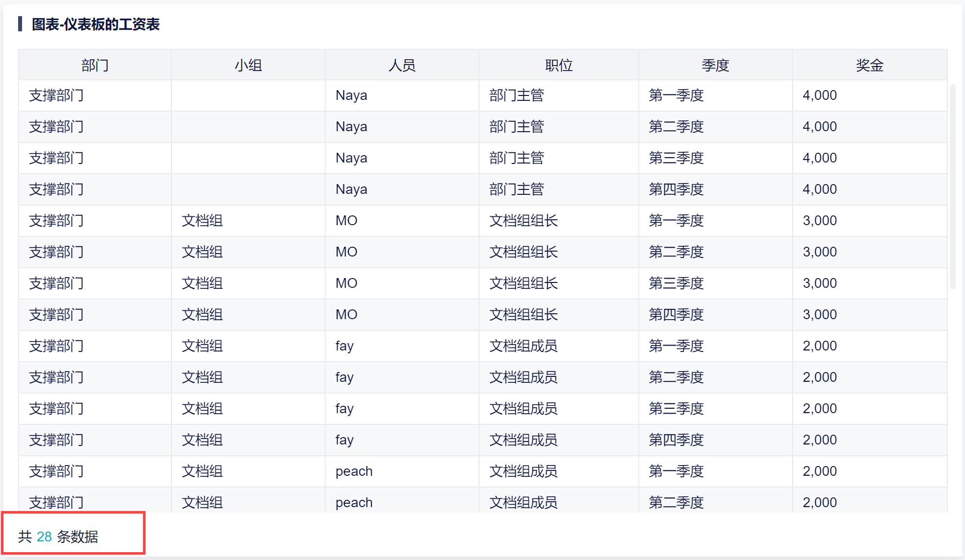The image size is (965, 560).
Task: Click the 奖金 column header
Action: (869, 65)
